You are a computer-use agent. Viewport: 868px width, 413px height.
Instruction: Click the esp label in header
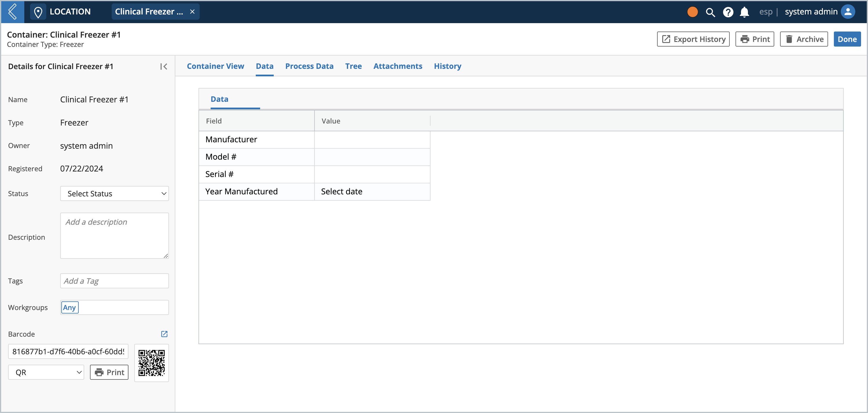point(766,12)
